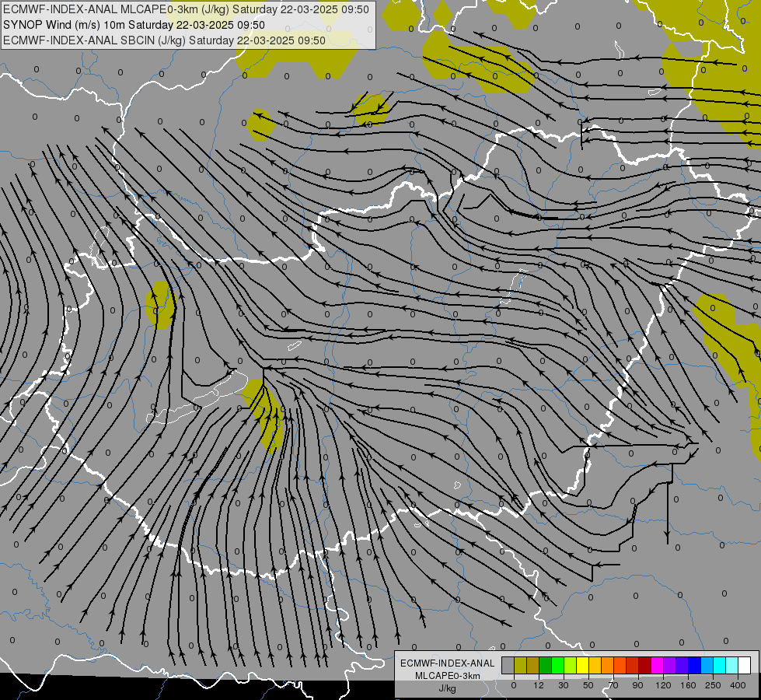
Task: Choose the cyan legend swatch
Action: pos(720,665)
